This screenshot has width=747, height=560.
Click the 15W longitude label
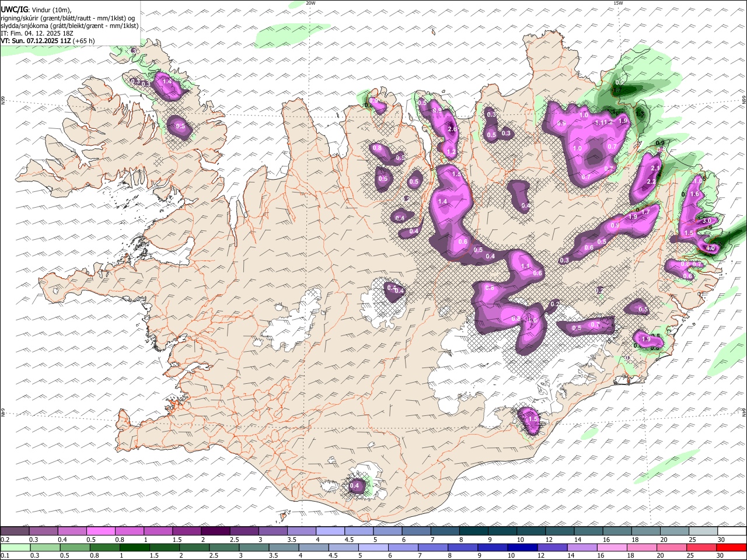(618, 3)
